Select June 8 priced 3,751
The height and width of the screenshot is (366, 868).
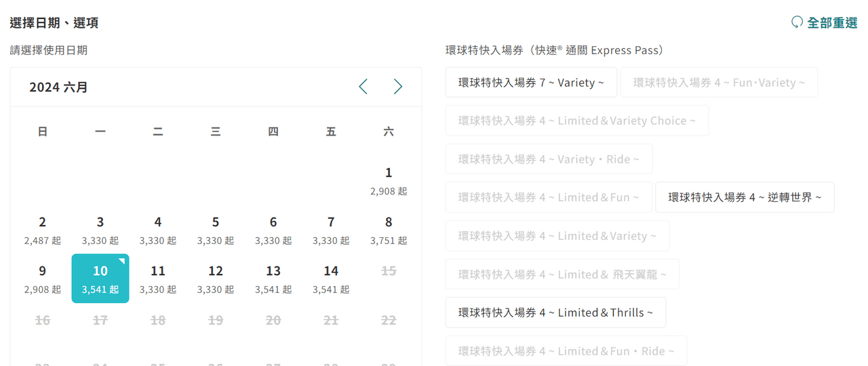pyautogui.click(x=389, y=230)
